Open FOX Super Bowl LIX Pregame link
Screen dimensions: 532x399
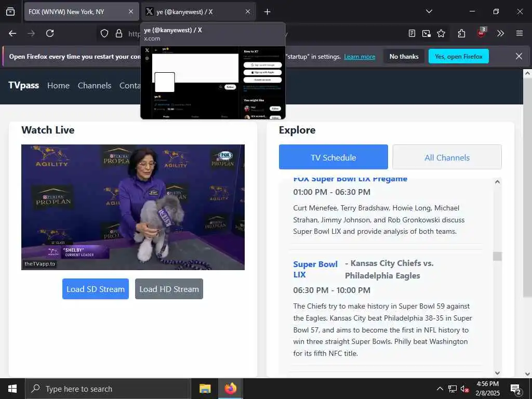pyautogui.click(x=350, y=179)
